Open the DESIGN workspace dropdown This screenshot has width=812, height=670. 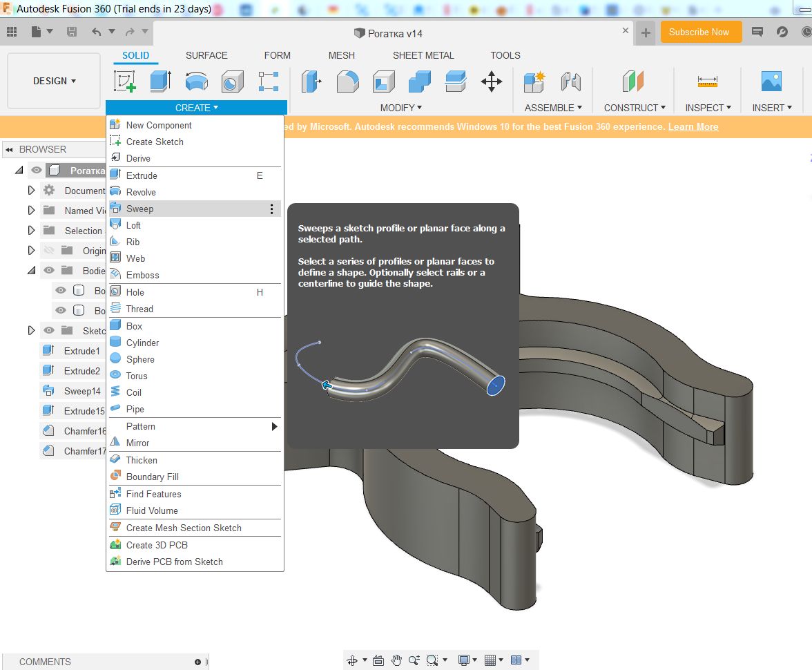tap(54, 81)
